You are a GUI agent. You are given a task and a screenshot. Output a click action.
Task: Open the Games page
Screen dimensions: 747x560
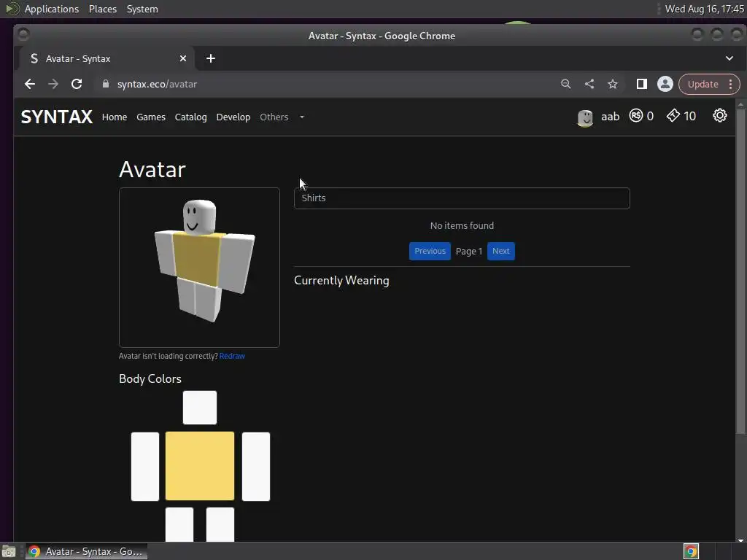tap(151, 117)
